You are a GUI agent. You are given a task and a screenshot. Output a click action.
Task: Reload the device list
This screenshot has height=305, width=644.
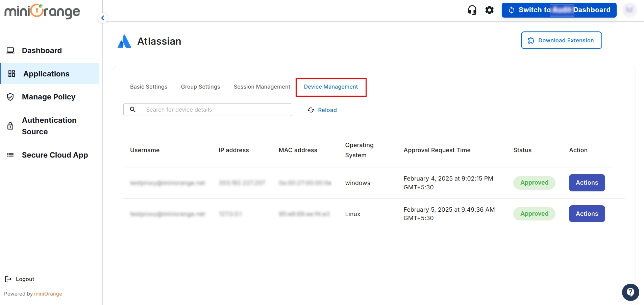tap(322, 110)
